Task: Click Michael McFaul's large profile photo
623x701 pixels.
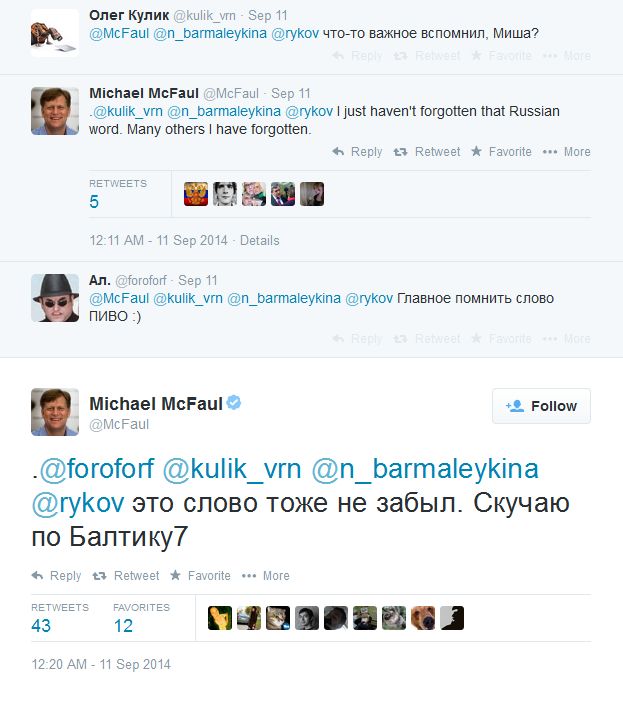Action: click(55, 412)
